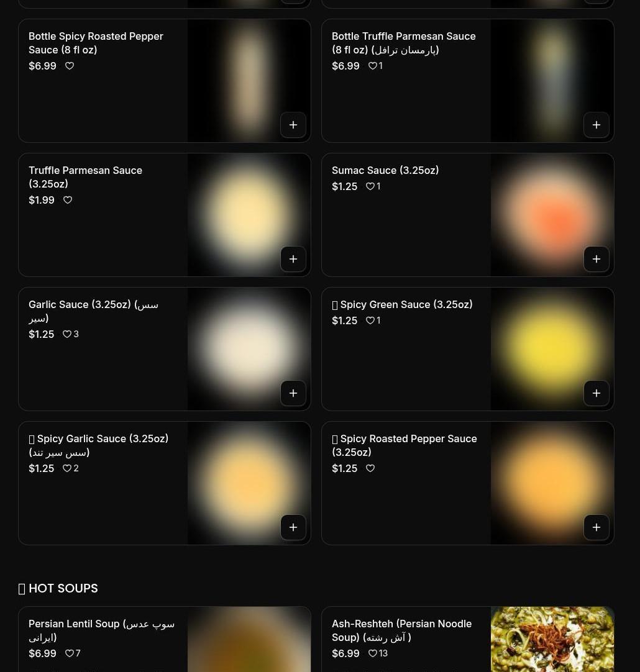Select $6.99 price of Persian Lentil Soup
The height and width of the screenshot is (672, 640).
point(42,653)
